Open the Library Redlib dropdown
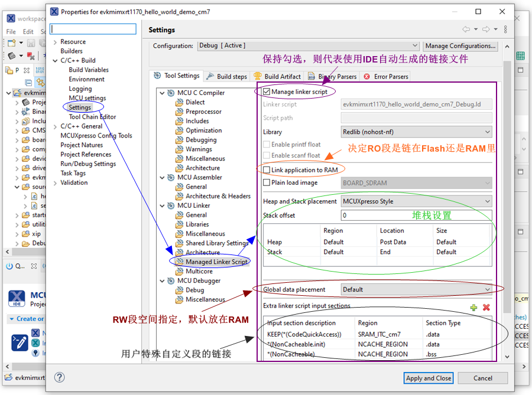The height and width of the screenshot is (395, 532). point(416,132)
